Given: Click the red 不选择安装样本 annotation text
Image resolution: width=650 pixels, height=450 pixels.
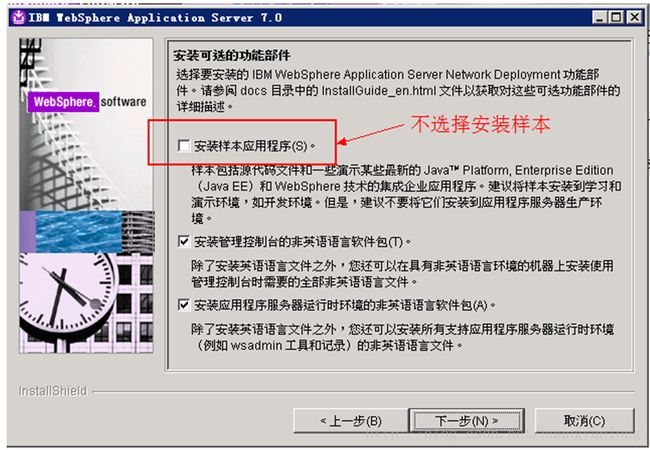Looking at the screenshot, I should click(480, 124).
